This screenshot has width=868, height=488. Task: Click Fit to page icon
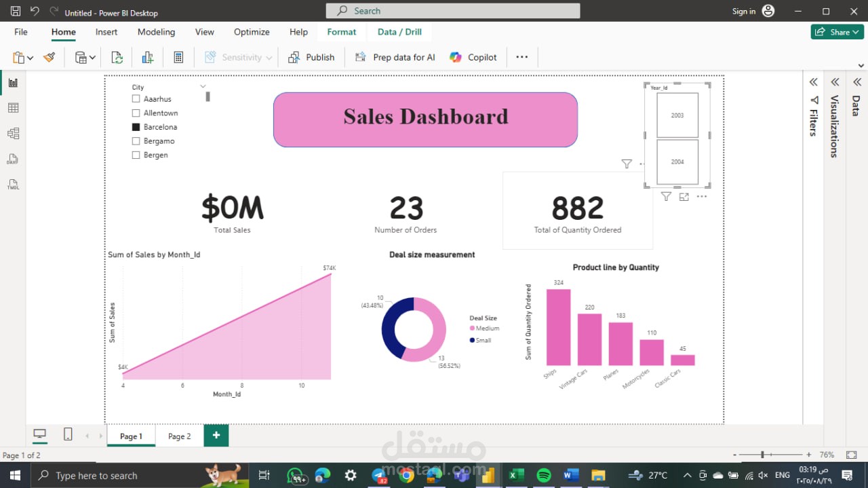852,455
